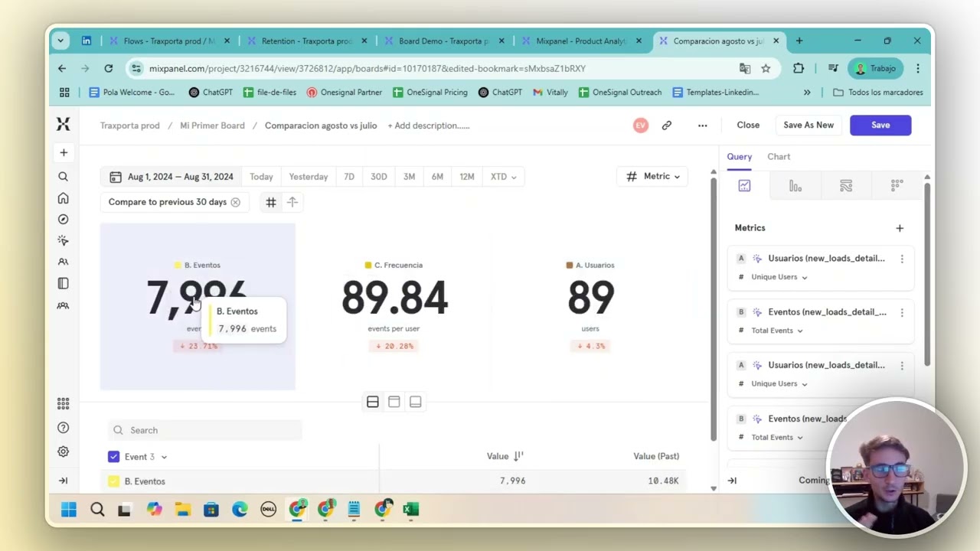Image resolution: width=980 pixels, height=551 pixels.
Task: Open options for first Usuarios metric
Action: click(902, 259)
